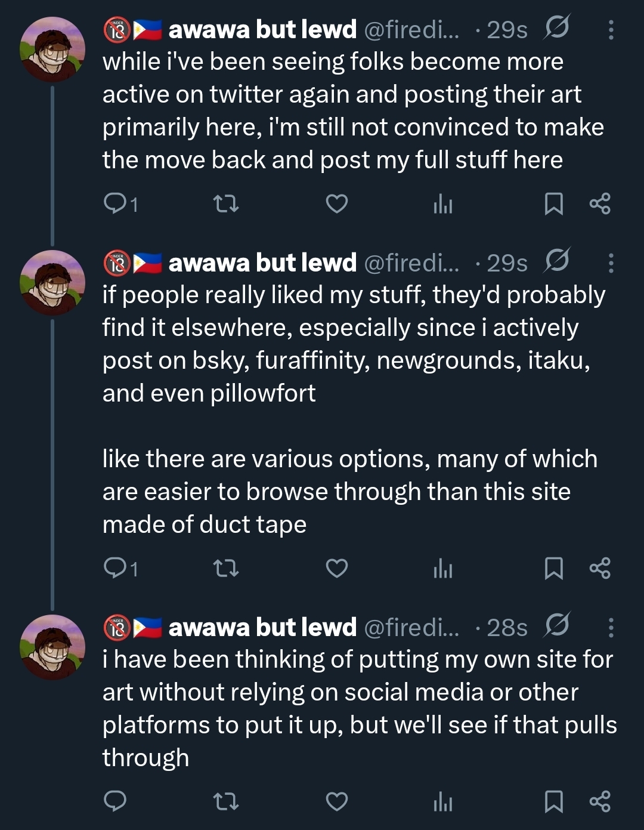Viewport: 644px width, 830px height.
Task: Repost the tweet about duct tape site
Action: (x=226, y=568)
